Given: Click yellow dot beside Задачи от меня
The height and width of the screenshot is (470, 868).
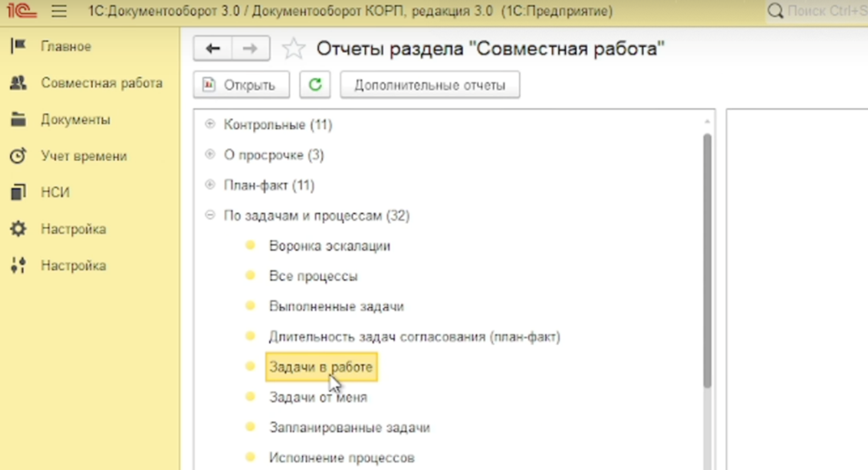Looking at the screenshot, I should pyautogui.click(x=250, y=396).
